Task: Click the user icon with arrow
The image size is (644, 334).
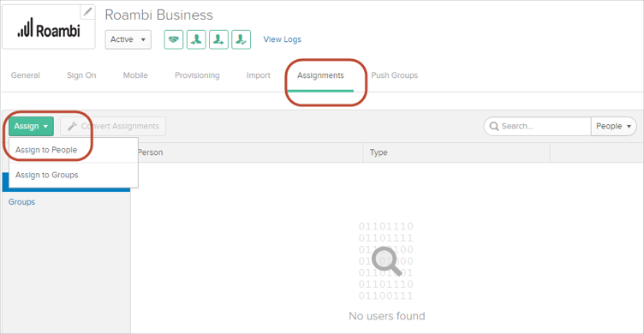Action: (x=218, y=39)
